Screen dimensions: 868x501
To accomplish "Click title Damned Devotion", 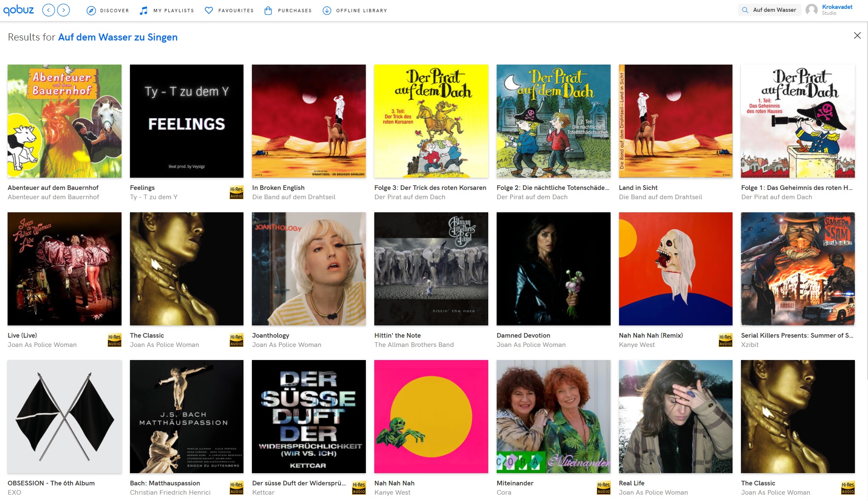I will [523, 336].
